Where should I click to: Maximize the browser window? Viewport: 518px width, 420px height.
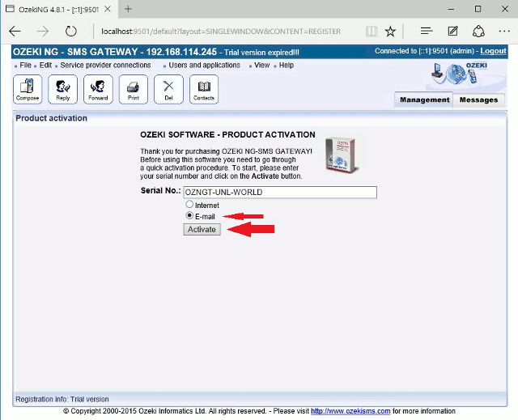coord(478,9)
